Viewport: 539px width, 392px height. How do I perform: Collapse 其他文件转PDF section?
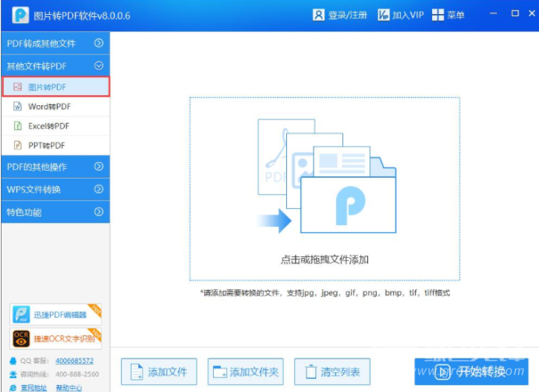tap(55, 65)
